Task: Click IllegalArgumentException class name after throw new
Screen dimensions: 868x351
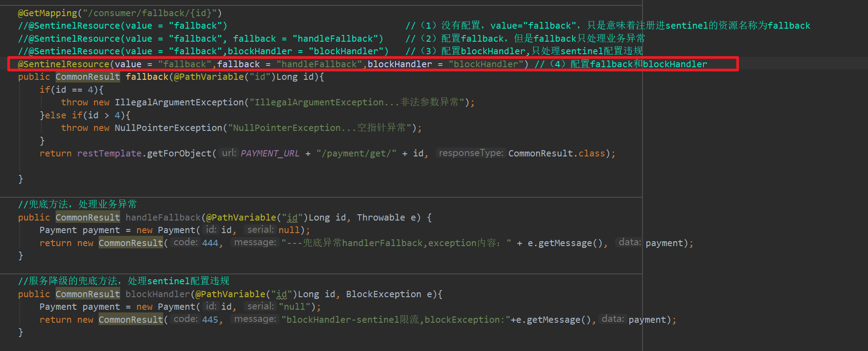Action: [179, 102]
